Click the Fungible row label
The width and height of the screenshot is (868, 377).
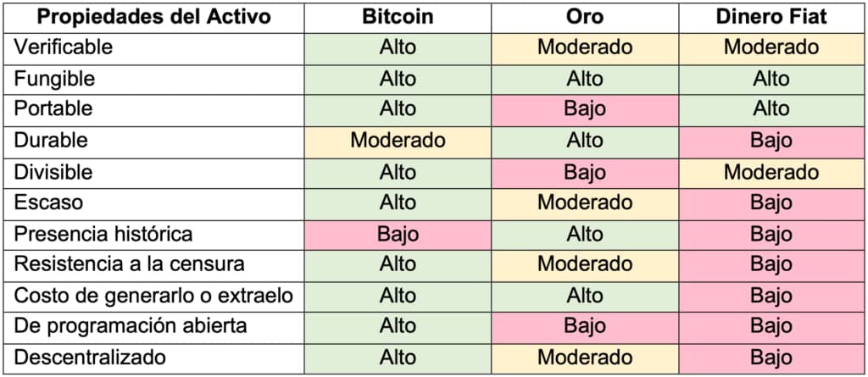(x=54, y=79)
